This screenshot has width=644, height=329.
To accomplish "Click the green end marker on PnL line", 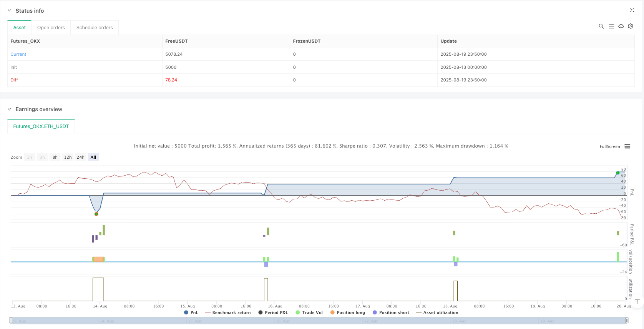I will (x=617, y=173).
